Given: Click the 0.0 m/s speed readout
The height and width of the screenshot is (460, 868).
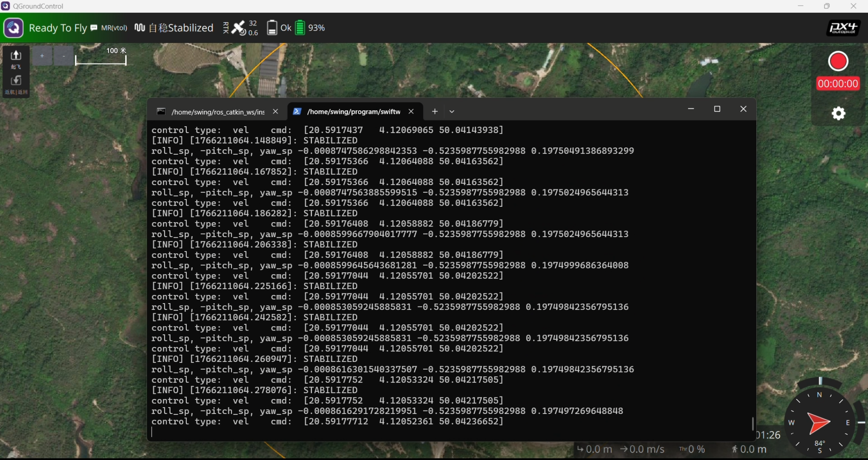Looking at the screenshot, I should 642,449.
